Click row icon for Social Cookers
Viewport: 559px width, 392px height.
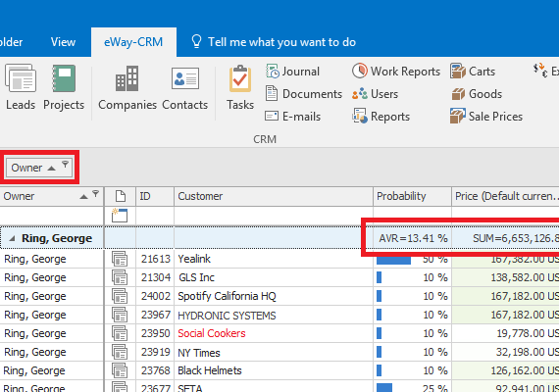pos(120,333)
